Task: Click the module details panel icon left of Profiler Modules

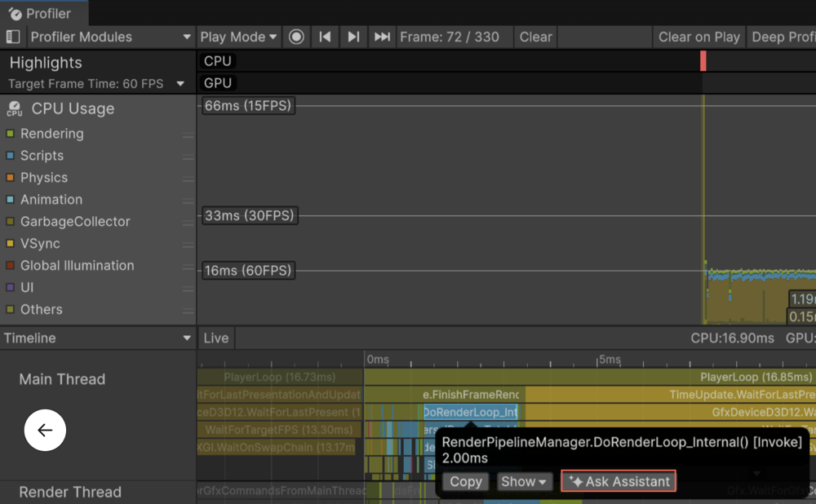Action: (11, 37)
